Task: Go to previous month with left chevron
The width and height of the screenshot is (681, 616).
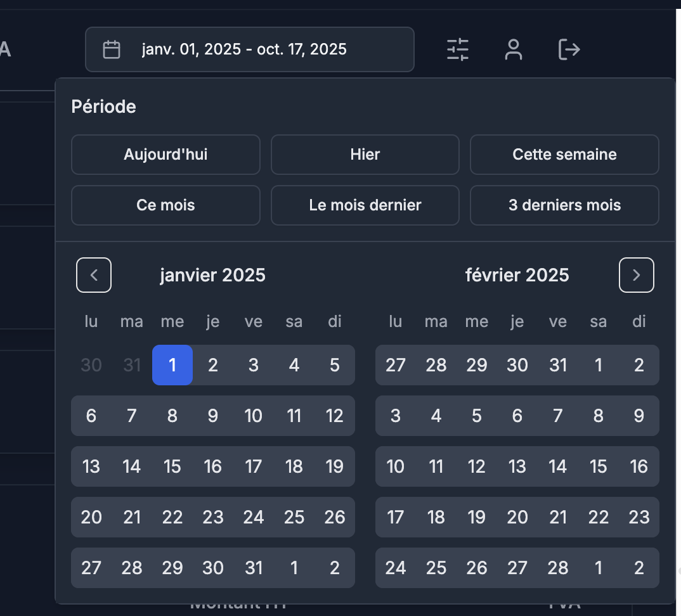Action: point(94,275)
